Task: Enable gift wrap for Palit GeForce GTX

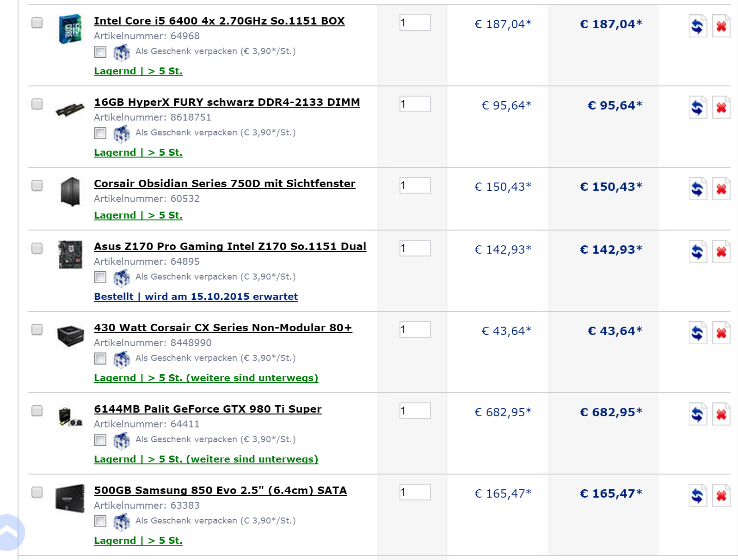Action: click(x=100, y=440)
